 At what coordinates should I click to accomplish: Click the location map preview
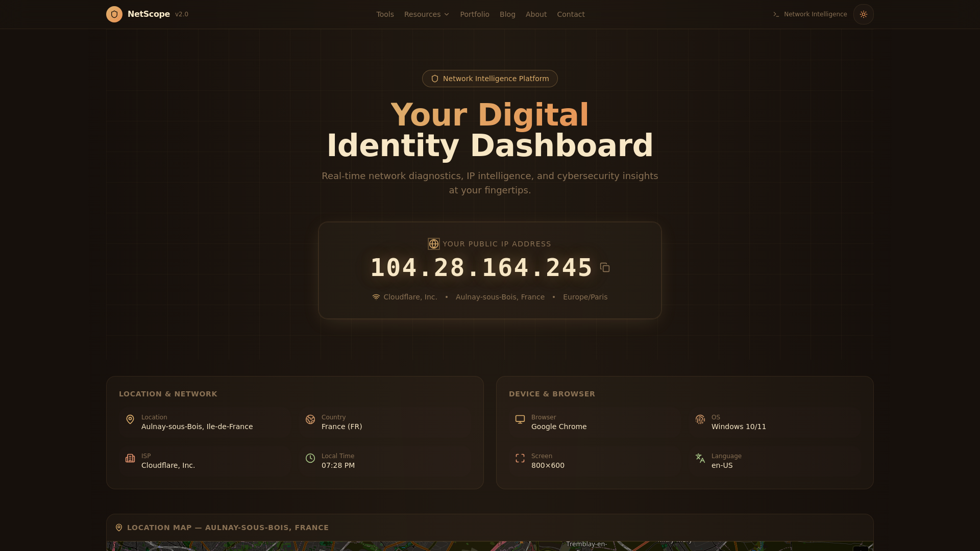point(490,546)
